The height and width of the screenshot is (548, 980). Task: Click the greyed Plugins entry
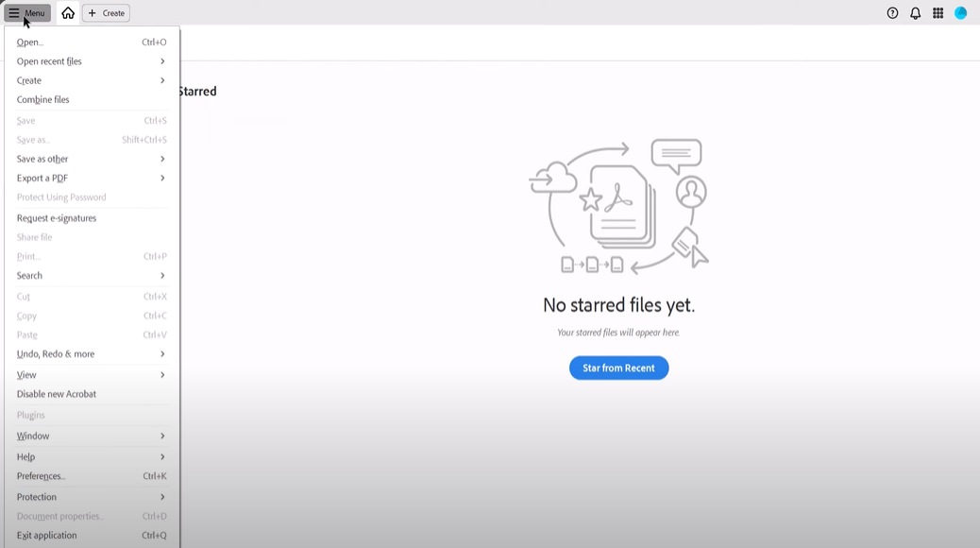coord(92,415)
